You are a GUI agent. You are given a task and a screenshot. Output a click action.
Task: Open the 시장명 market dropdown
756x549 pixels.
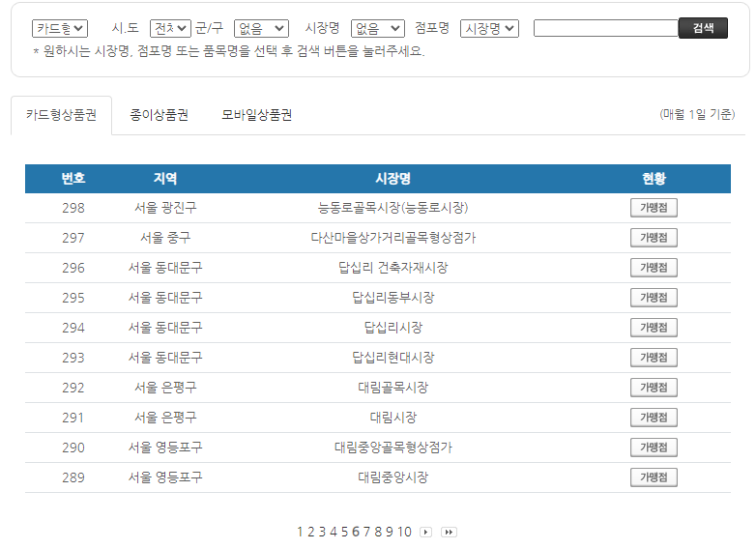[x=378, y=28]
